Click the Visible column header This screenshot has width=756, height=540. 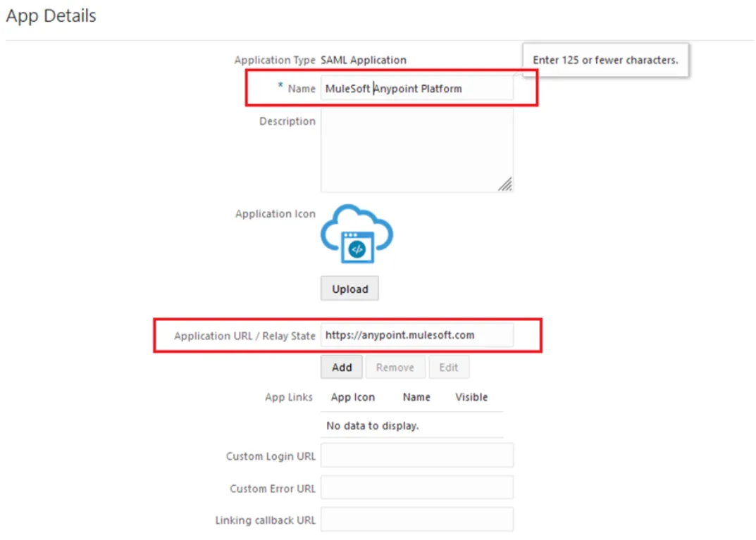(x=471, y=397)
